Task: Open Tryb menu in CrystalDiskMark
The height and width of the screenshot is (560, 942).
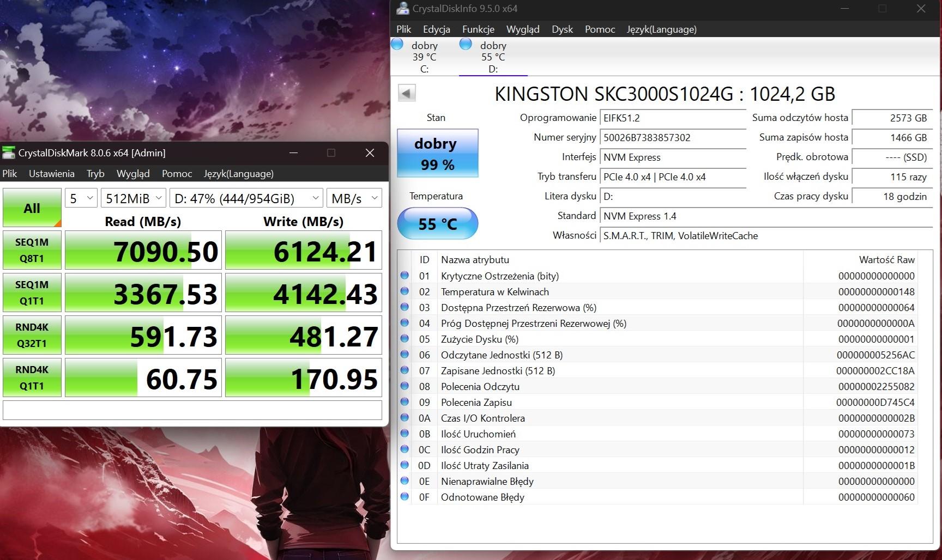Action: click(x=95, y=174)
